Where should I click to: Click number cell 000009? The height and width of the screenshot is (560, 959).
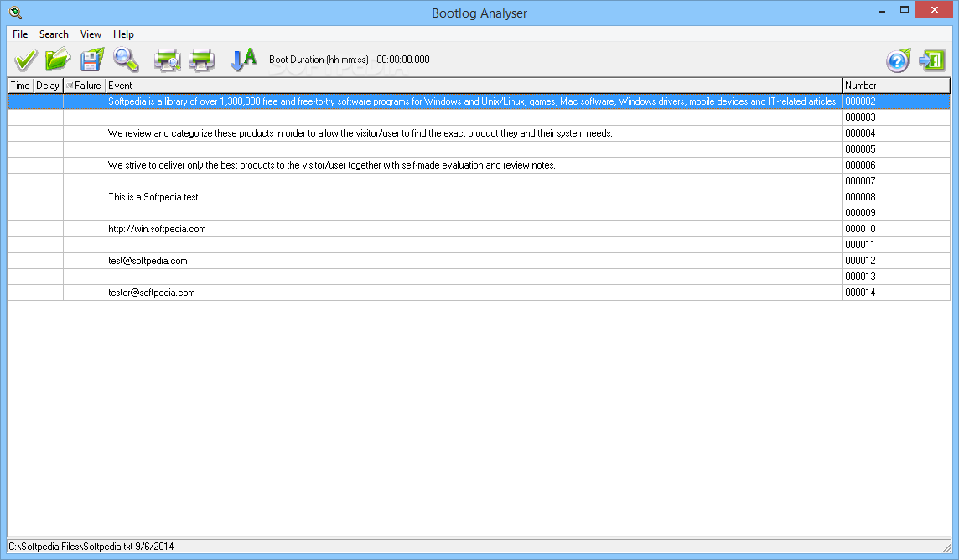896,213
